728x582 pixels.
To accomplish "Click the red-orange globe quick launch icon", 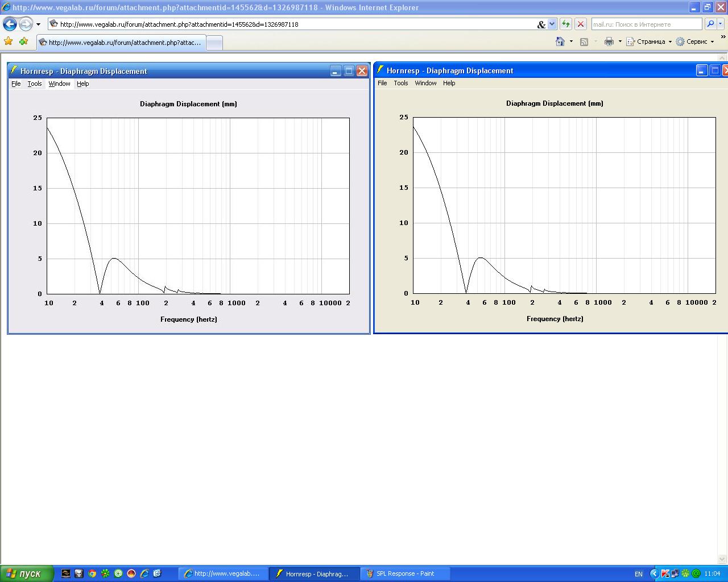I will [x=131, y=573].
